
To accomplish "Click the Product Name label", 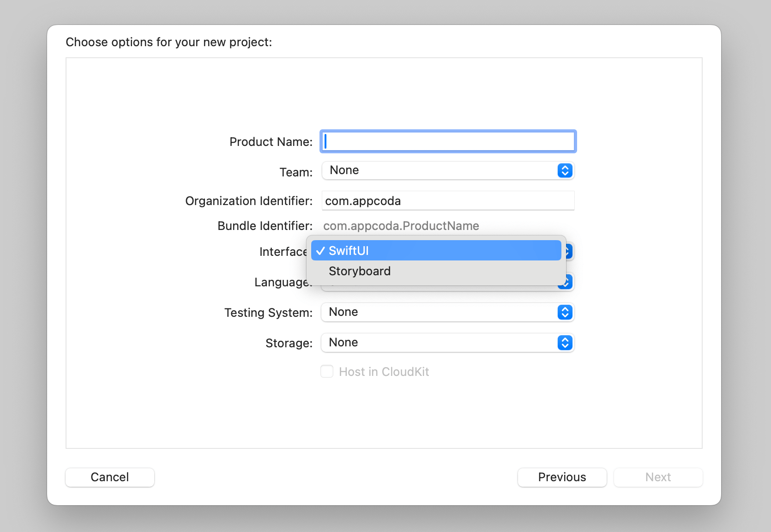I will [271, 142].
